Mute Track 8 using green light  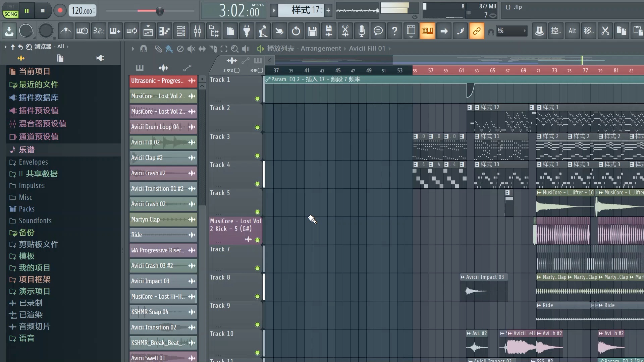(257, 297)
